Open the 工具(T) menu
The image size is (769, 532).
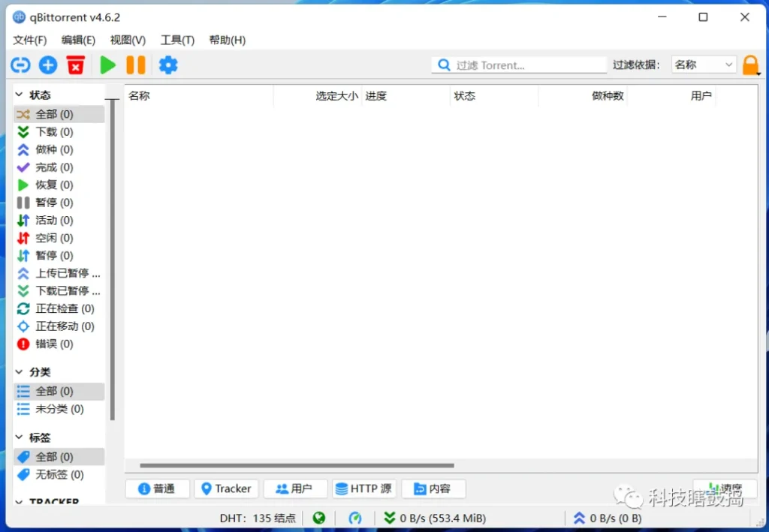point(177,41)
